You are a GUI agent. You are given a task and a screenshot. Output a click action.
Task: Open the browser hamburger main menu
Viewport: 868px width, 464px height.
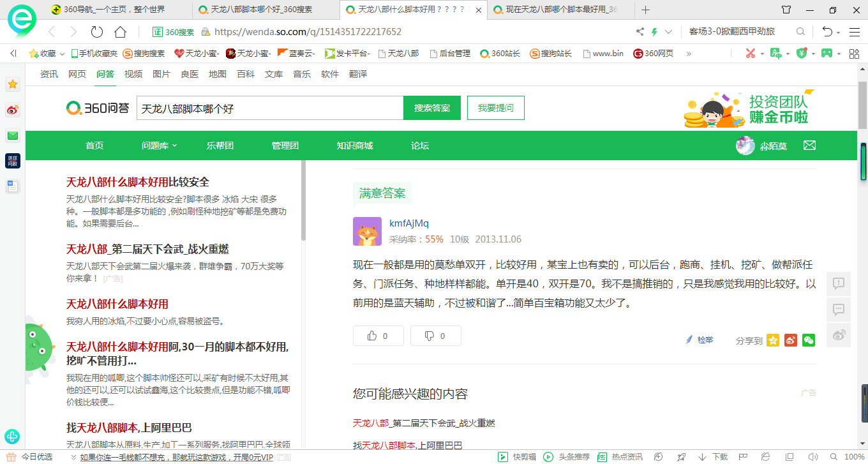coord(855,32)
